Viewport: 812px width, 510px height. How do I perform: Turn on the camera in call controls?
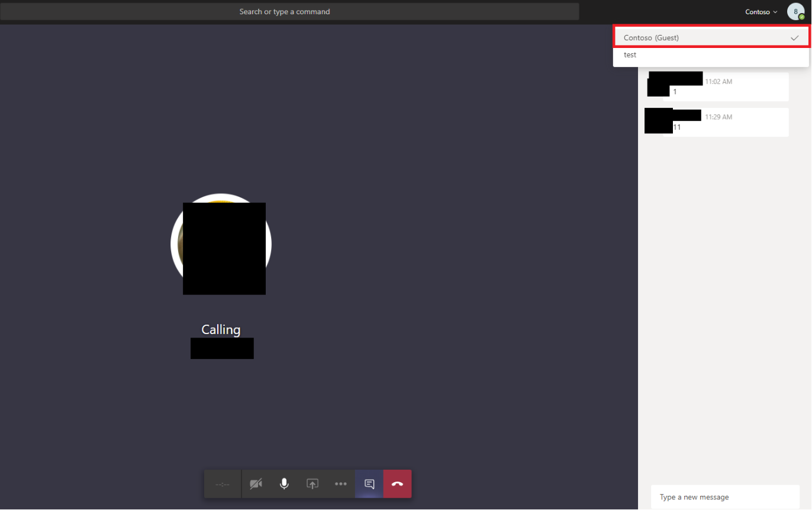tap(256, 484)
